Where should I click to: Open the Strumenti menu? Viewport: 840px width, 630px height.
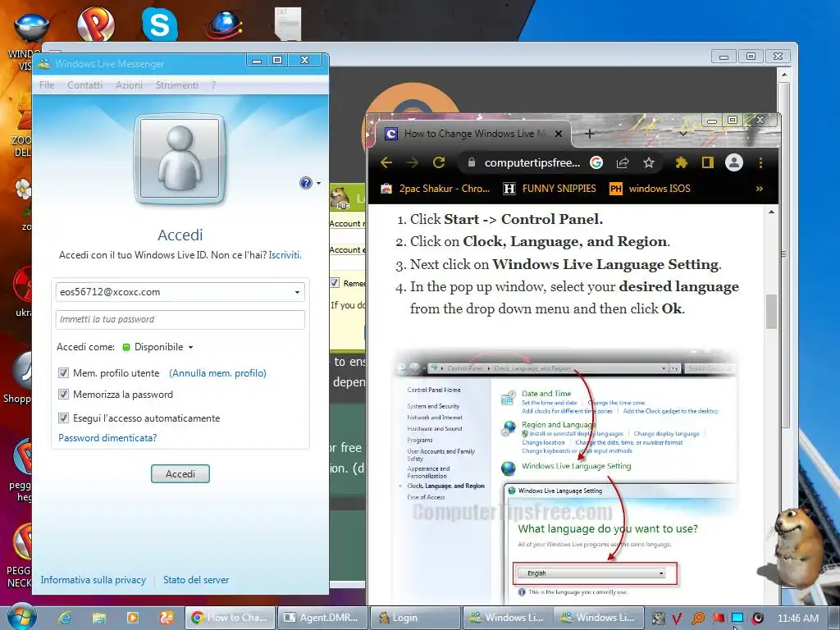(x=177, y=84)
